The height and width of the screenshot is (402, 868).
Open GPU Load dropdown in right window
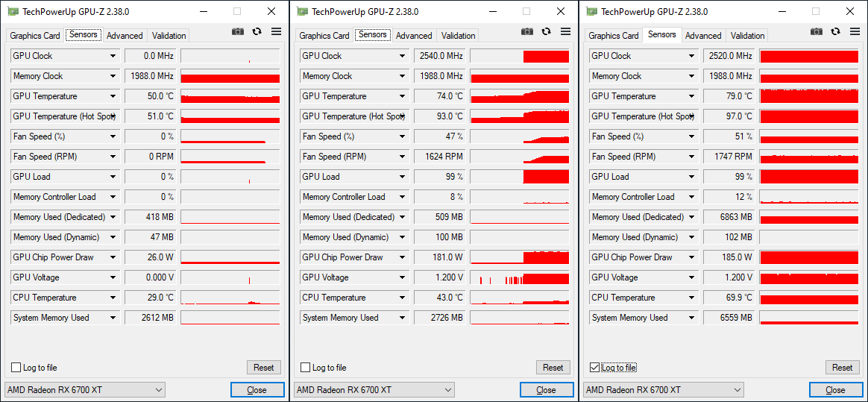692,177
